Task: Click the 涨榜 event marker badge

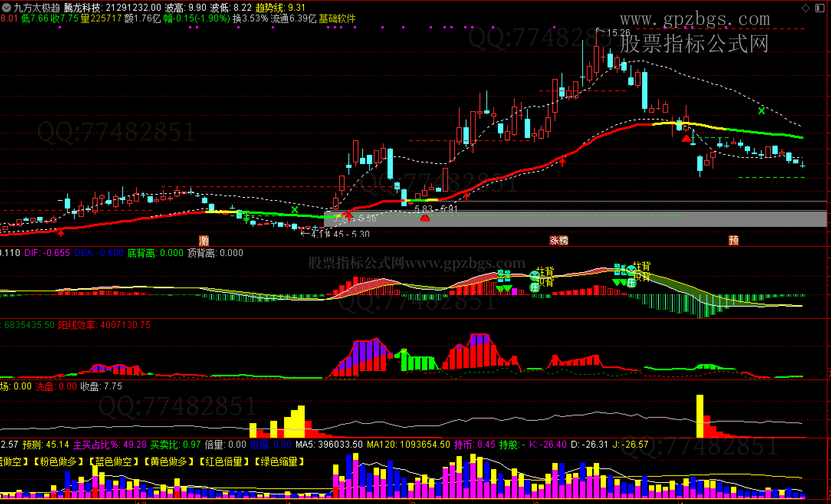Action: (x=559, y=240)
